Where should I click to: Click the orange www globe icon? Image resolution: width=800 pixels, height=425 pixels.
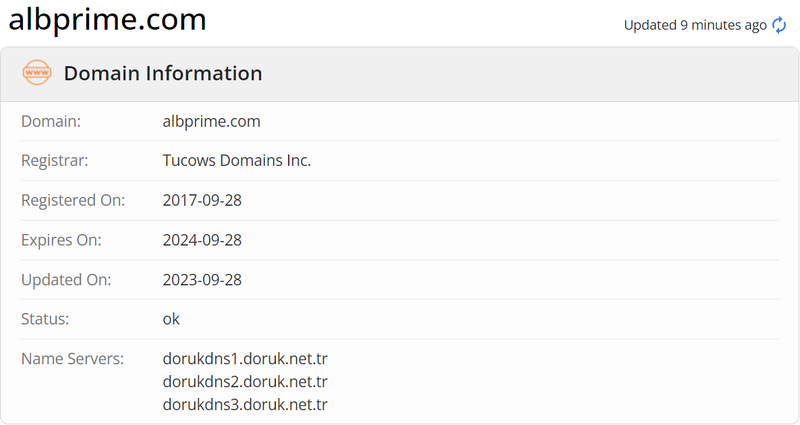37,72
